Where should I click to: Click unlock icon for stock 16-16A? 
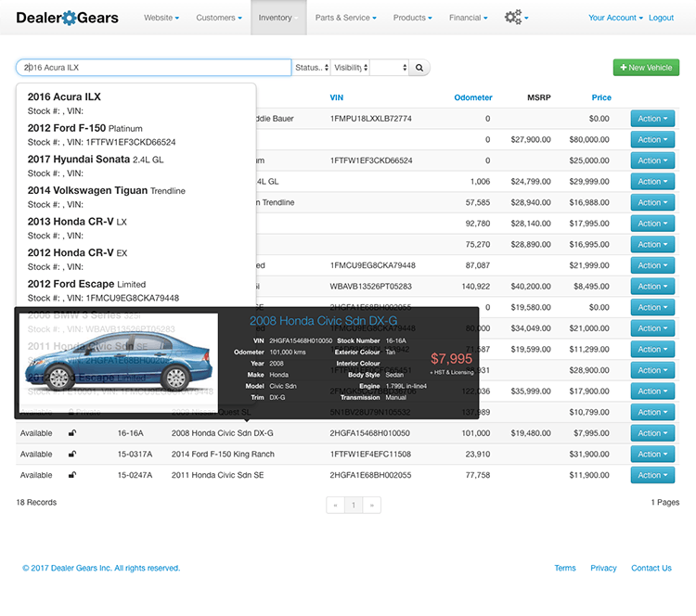(x=72, y=433)
